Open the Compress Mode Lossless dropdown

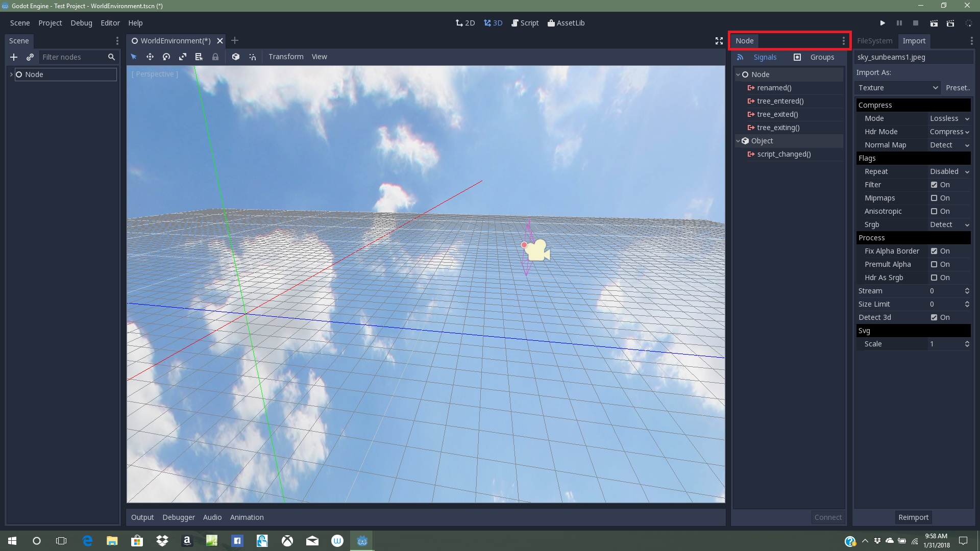pyautogui.click(x=949, y=118)
